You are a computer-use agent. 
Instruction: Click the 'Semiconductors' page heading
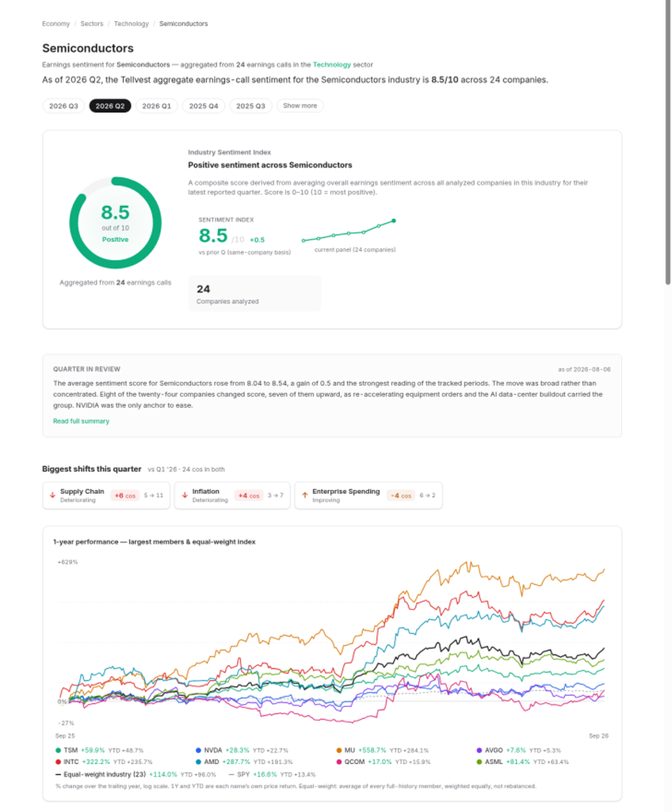(88, 49)
